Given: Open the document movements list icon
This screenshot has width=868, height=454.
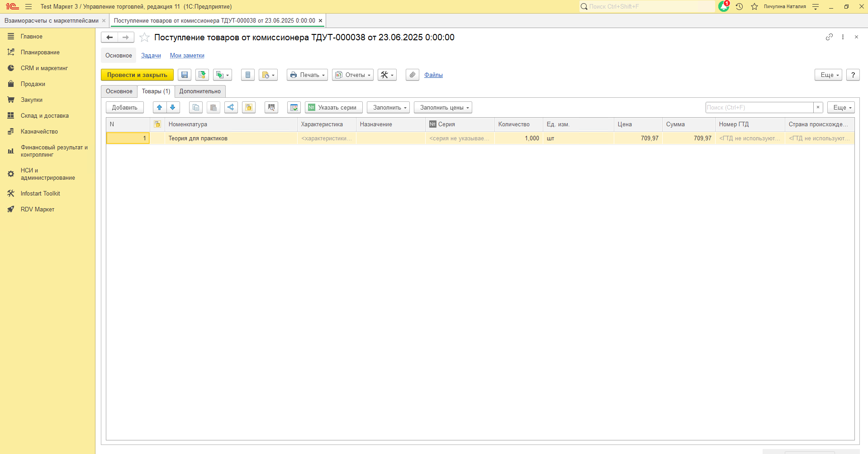Looking at the screenshot, I should click(247, 75).
